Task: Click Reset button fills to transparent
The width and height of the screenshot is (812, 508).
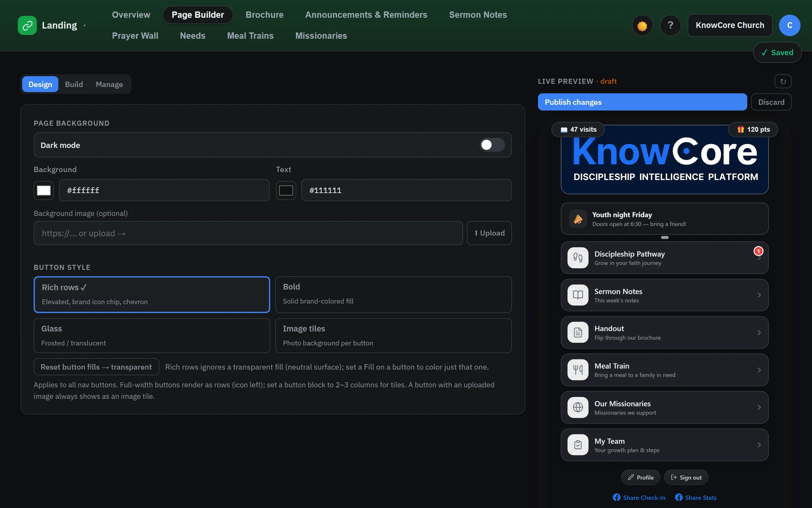Action: (x=96, y=367)
